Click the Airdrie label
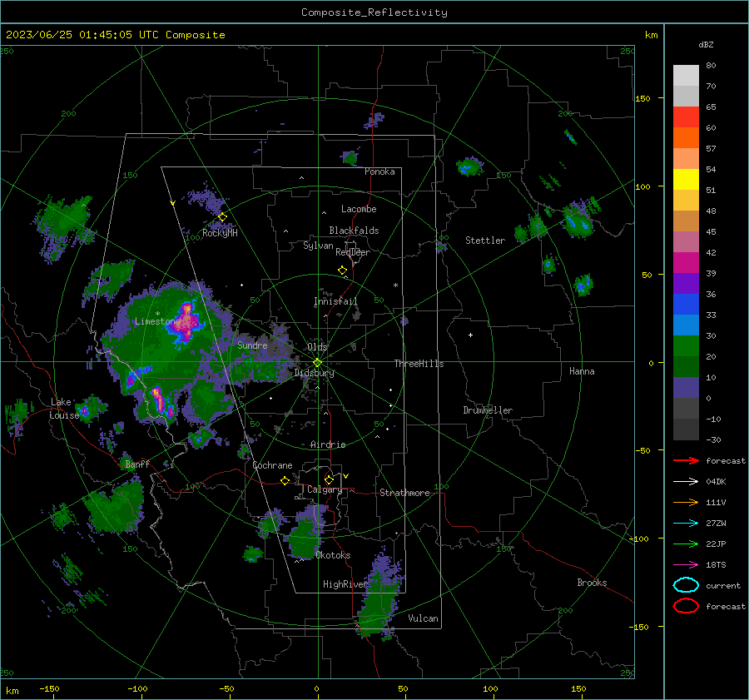749x700 pixels. point(328,444)
